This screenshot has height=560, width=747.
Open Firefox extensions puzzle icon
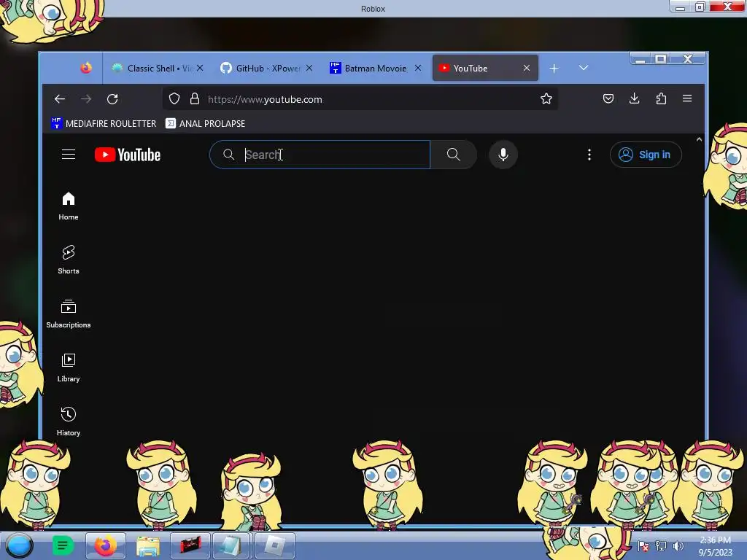click(661, 98)
